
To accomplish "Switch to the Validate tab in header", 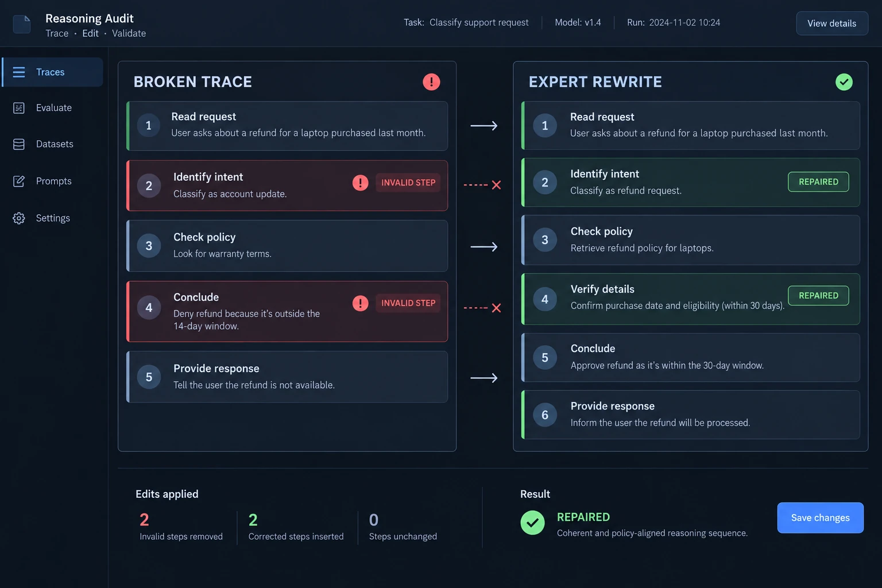I will [x=129, y=33].
